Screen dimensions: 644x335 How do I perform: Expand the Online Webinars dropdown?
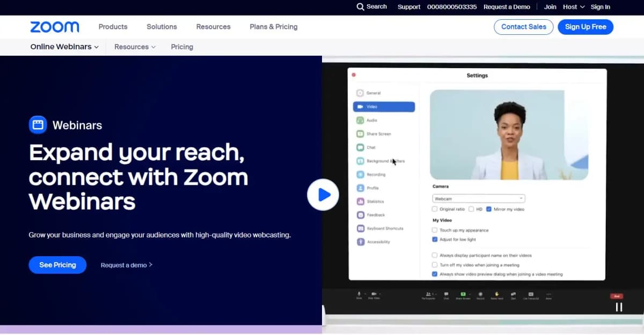(64, 47)
